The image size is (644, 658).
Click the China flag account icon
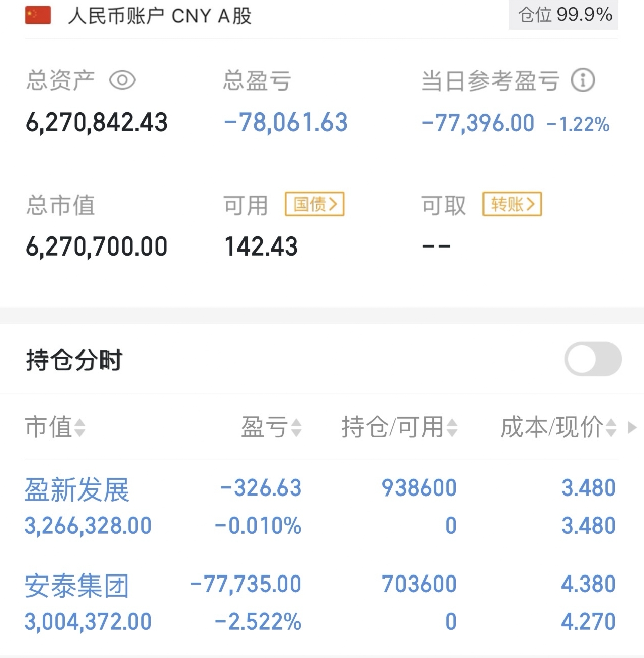coord(38,16)
